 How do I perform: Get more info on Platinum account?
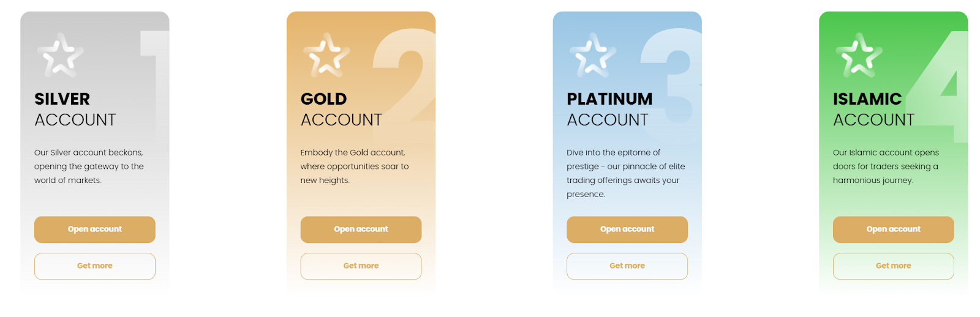[x=627, y=266]
